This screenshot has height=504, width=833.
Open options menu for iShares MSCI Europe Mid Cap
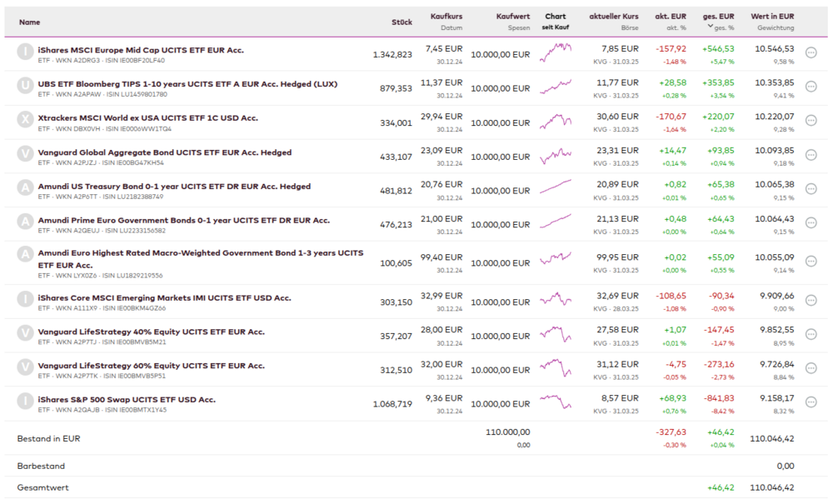(x=811, y=54)
